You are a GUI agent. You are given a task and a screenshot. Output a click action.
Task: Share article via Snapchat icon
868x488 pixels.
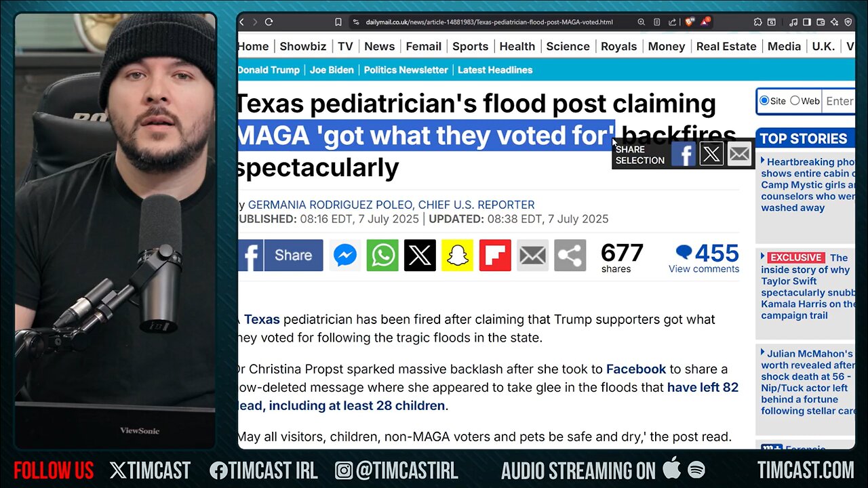click(x=457, y=256)
